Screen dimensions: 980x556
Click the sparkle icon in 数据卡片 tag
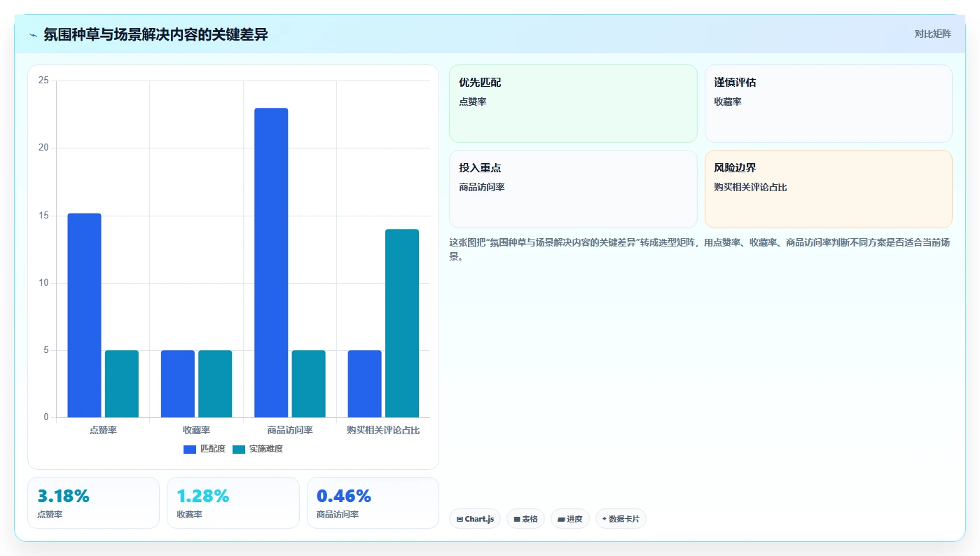click(x=605, y=519)
